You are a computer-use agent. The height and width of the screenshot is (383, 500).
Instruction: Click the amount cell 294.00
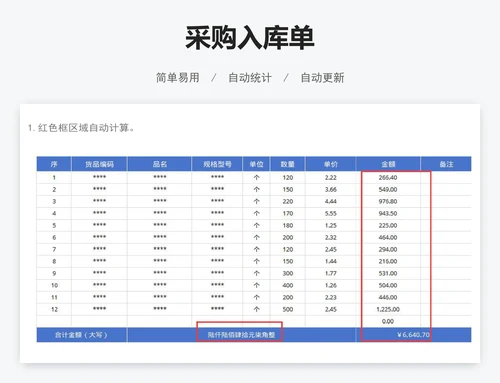click(x=388, y=249)
